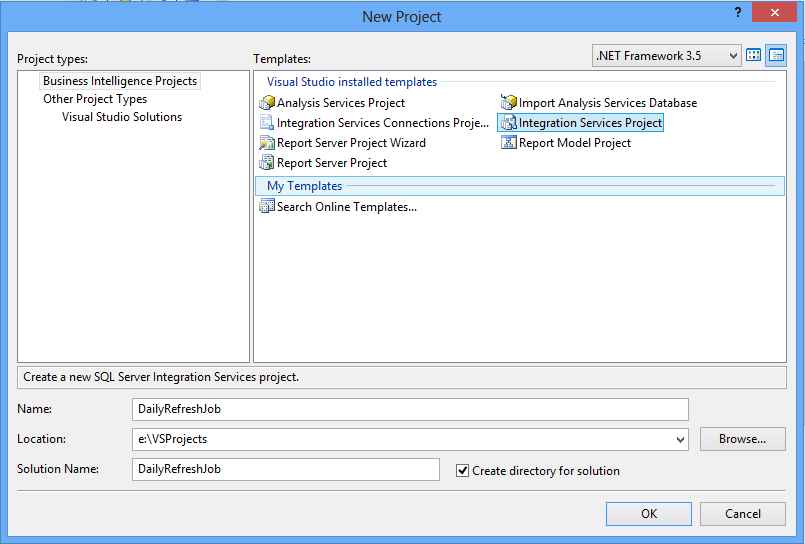Switch templates view to small icons
Image resolution: width=805 pixels, height=544 pixels.
click(x=776, y=55)
